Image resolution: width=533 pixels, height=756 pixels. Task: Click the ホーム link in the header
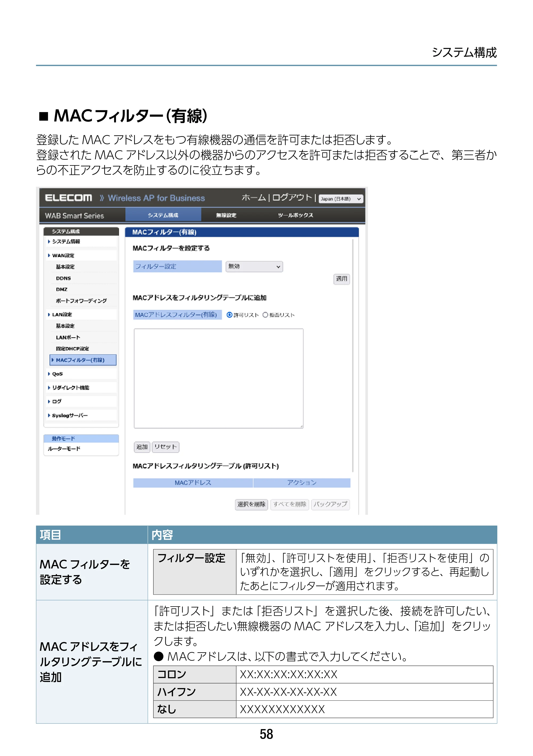tap(254, 198)
